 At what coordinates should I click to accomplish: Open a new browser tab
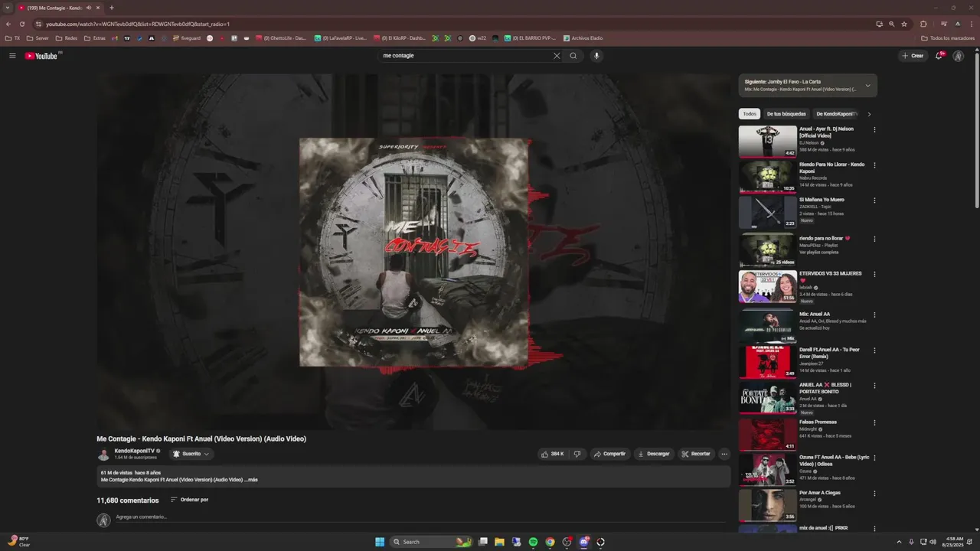[x=112, y=8]
